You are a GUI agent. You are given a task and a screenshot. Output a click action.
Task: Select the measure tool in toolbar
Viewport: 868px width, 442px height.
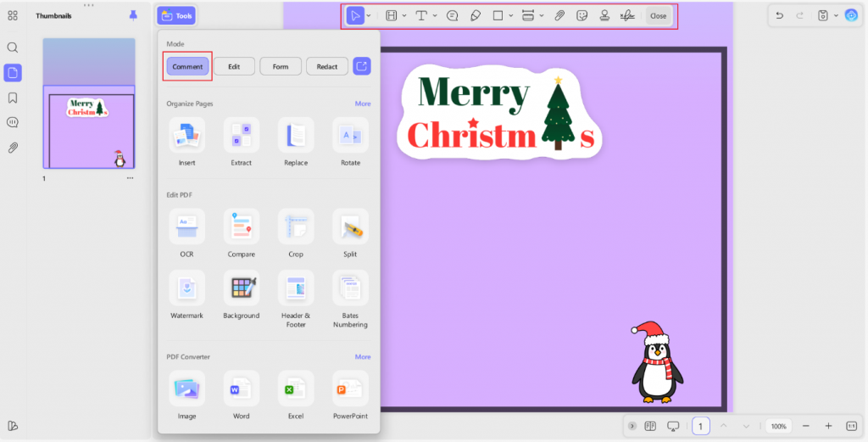click(x=528, y=15)
